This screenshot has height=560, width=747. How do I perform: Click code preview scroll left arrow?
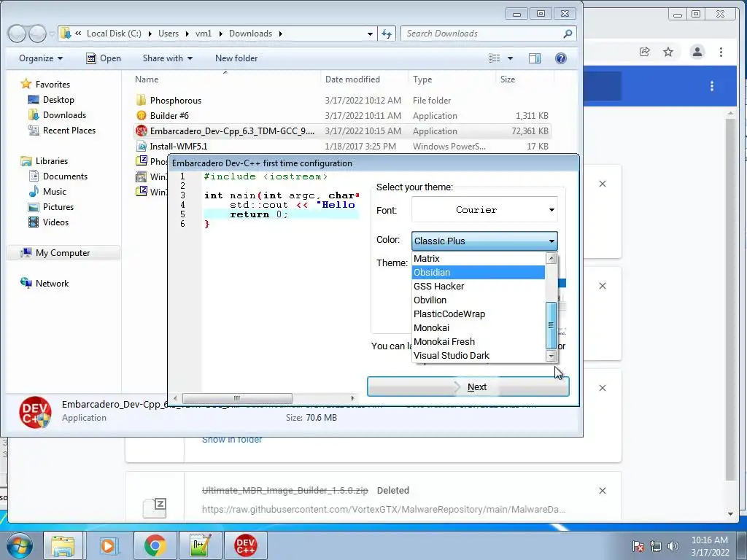coord(176,398)
